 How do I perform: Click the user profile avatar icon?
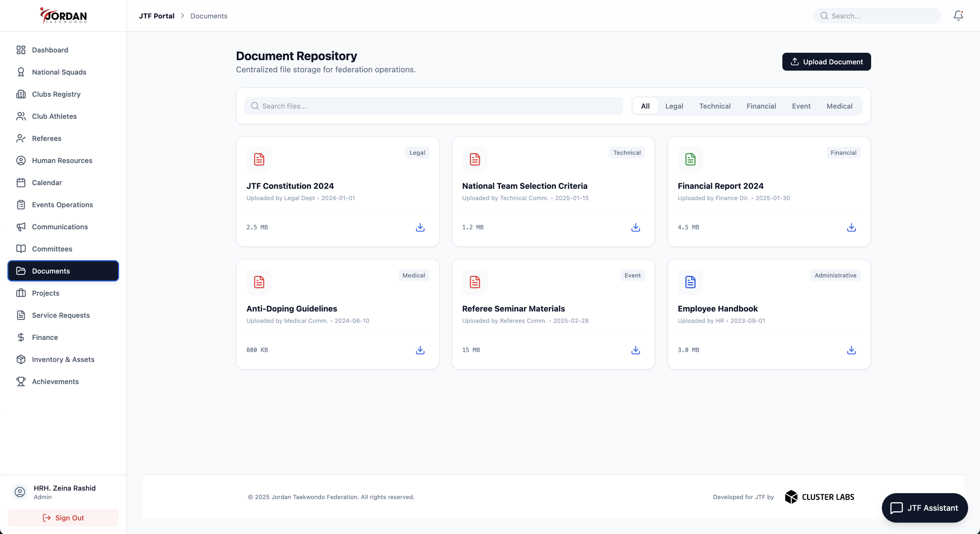(20, 492)
